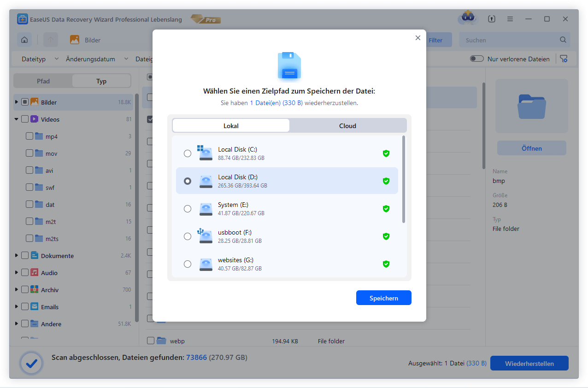The image size is (588, 388).
Task: Click the large folder preview thumbnail
Action: 531,106
